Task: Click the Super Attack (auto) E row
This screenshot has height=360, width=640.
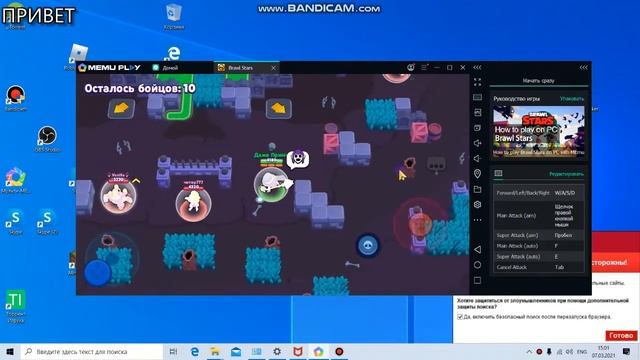Action: (x=538, y=257)
